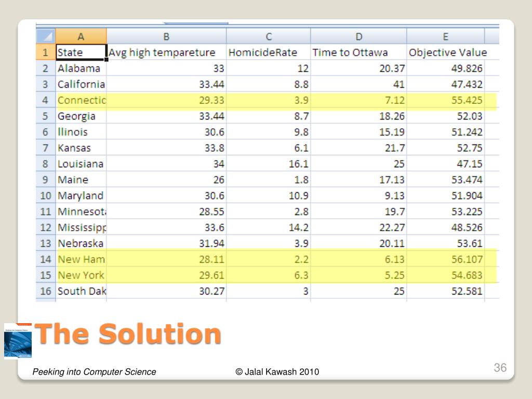Select the highlighted 'New Ham' cell
The image size is (532, 399).
tap(81, 259)
